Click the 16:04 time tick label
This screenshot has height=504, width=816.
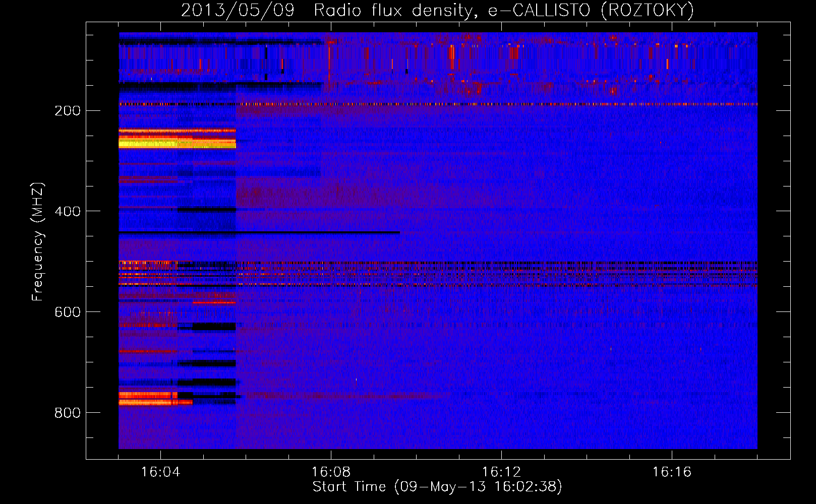tap(160, 472)
